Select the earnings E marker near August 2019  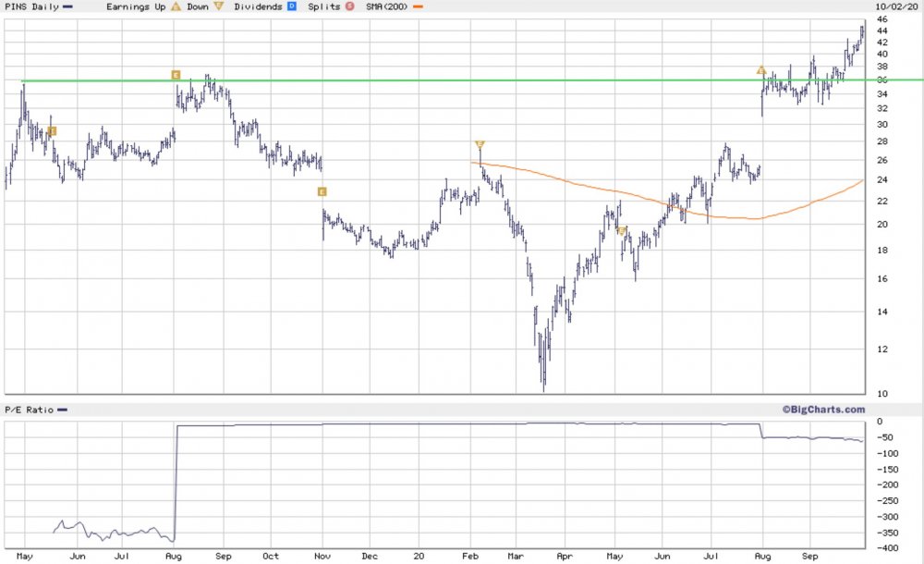[176, 75]
